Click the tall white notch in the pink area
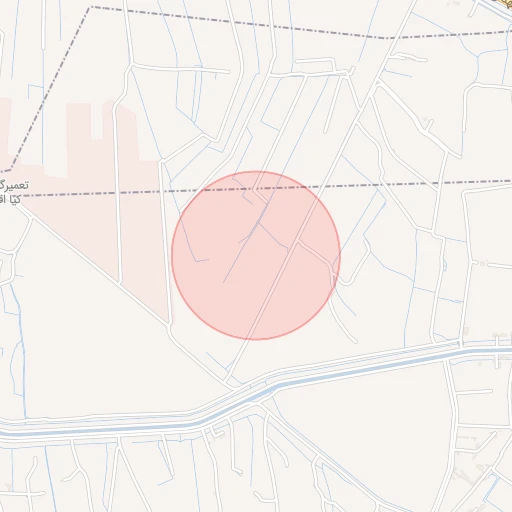Screen dimensions: 512x512 pos(97,121)
